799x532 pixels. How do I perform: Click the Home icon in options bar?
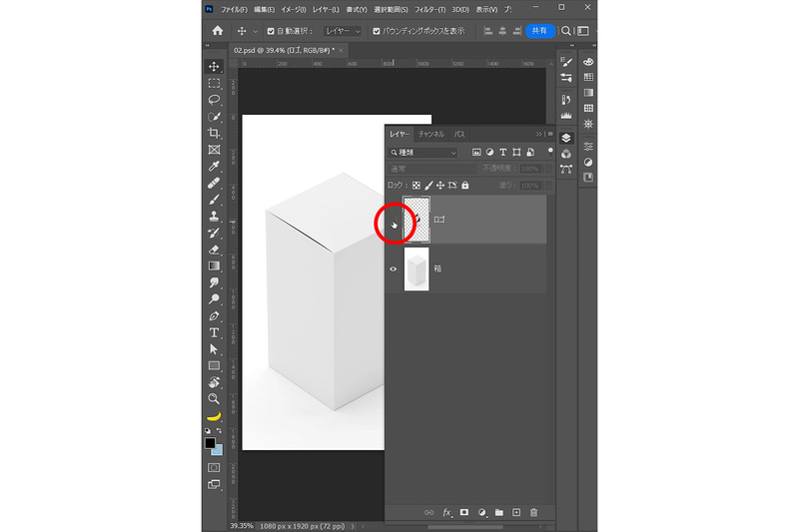pos(218,31)
